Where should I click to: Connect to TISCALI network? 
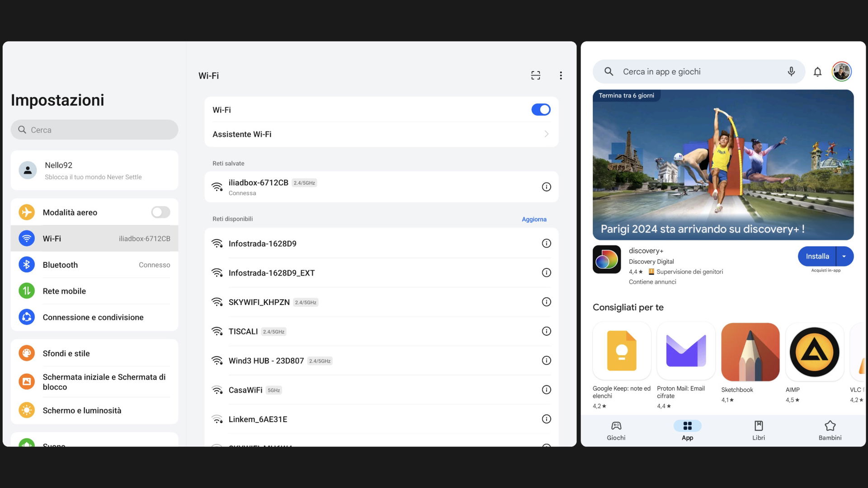click(381, 331)
